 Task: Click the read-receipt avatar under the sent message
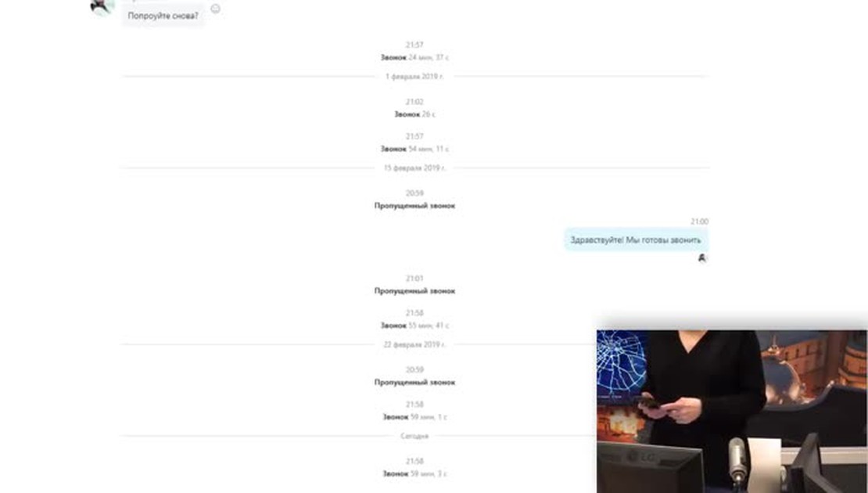pyautogui.click(x=702, y=258)
